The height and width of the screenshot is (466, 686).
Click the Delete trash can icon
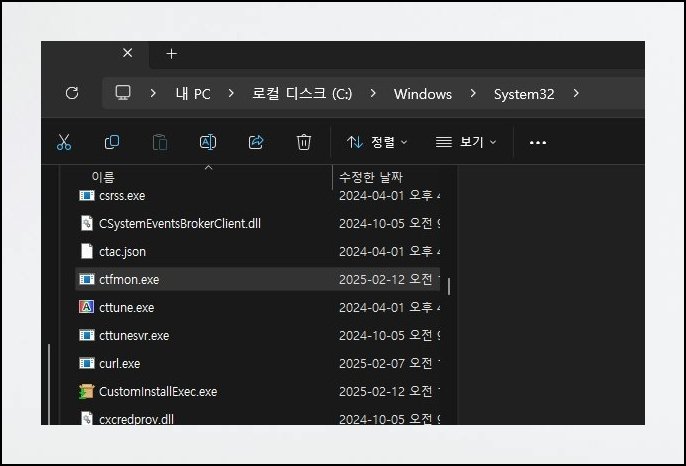[x=304, y=142]
